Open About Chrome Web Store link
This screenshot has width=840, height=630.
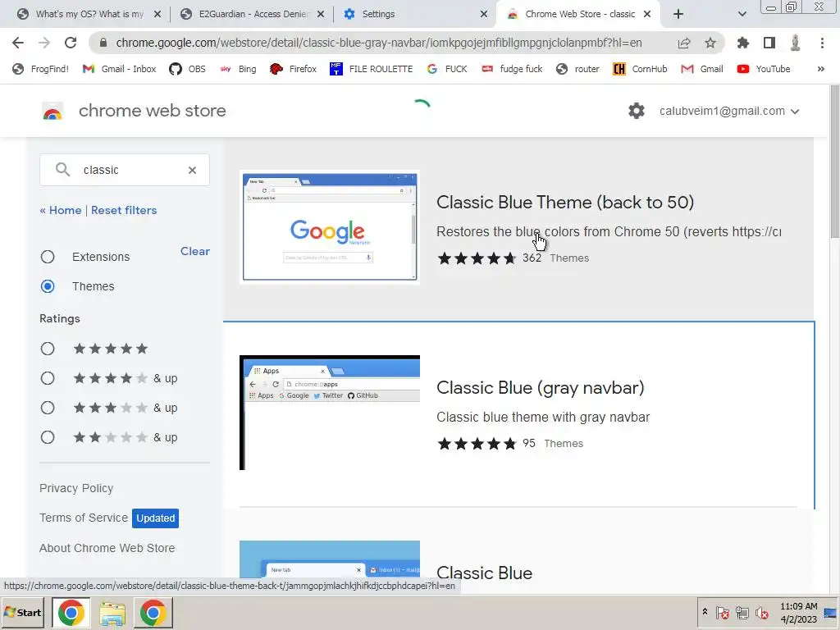click(107, 548)
